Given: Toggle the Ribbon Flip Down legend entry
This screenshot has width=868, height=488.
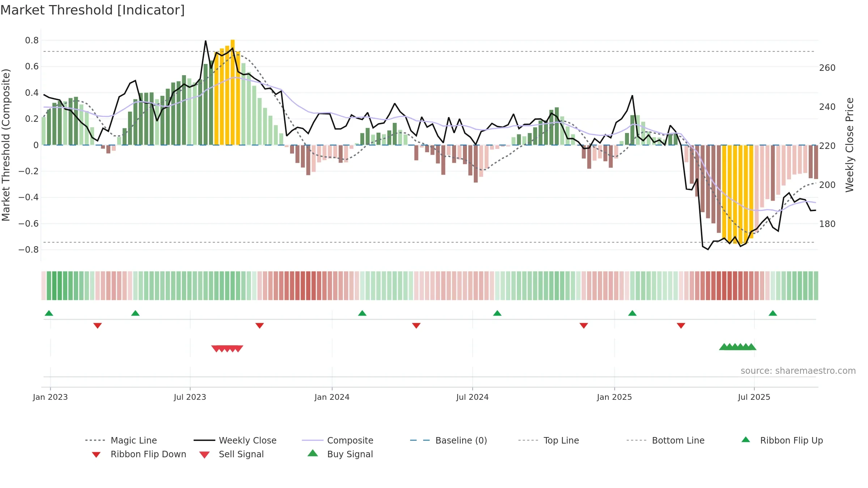Looking at the screenshot, I should [139, 454].
